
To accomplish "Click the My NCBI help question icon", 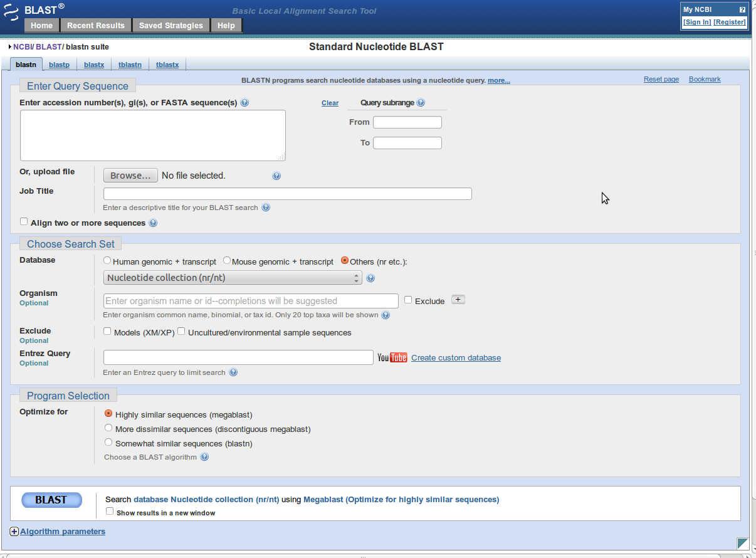I will pos(742,10).
